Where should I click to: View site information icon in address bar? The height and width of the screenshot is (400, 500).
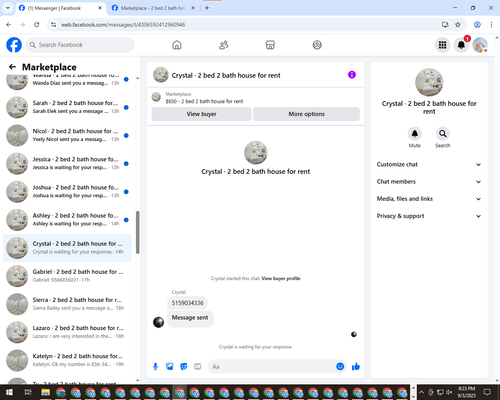(x=53, y=25)
